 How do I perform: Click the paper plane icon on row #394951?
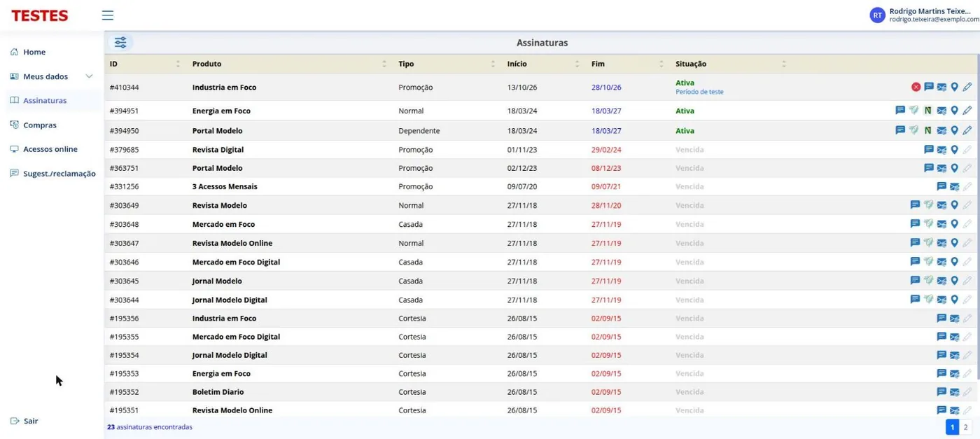click(913, 111)
